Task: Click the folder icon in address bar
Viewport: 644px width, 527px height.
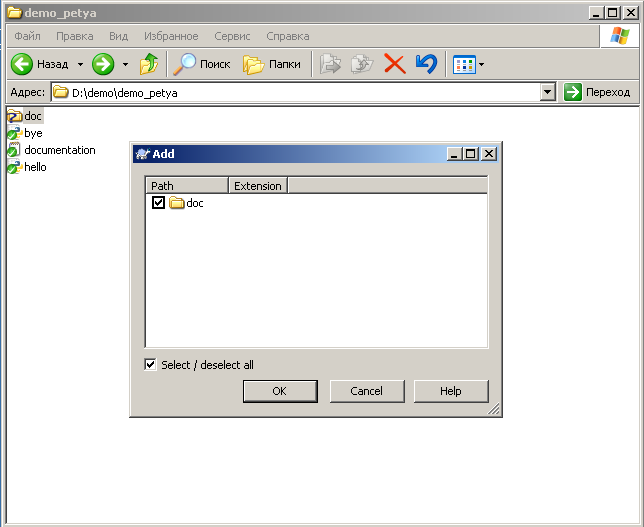Action: click(61, 92)
